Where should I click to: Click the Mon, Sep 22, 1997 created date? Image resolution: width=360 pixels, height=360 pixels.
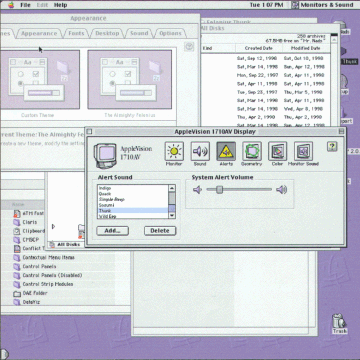click(257, 75)
